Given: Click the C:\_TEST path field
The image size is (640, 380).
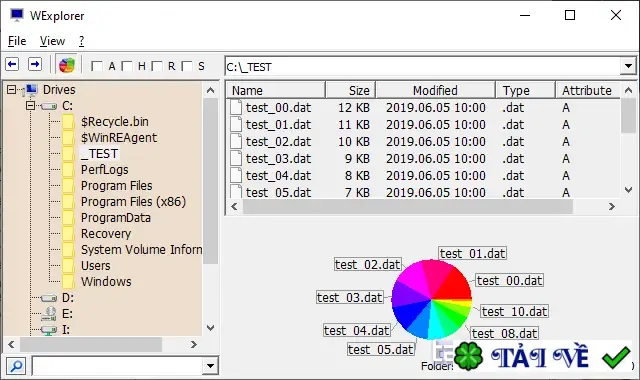Looking at the screenshot, I should pyautogui.click(x=422, y=67).
